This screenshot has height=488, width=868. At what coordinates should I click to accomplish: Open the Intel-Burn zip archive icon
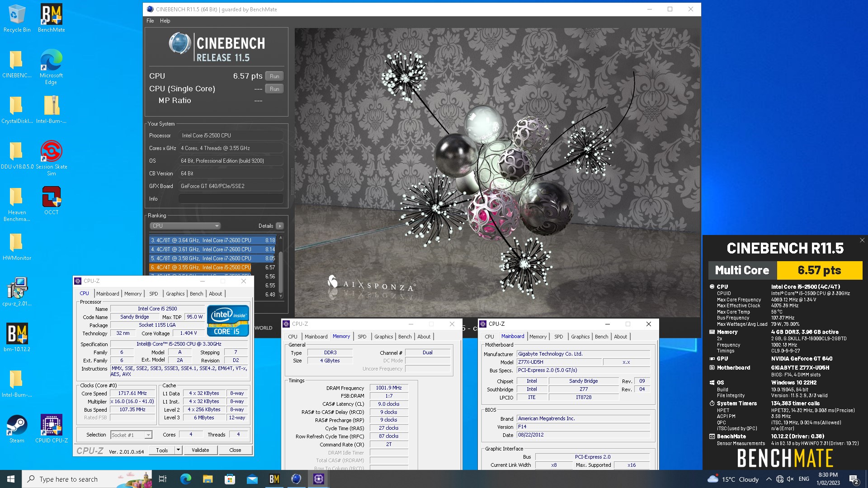click(x=51, y=110)
